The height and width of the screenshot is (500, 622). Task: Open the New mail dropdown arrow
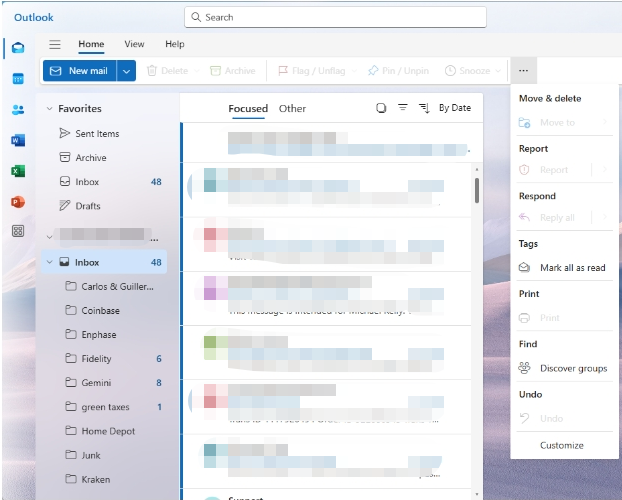[x=126, y=71]
